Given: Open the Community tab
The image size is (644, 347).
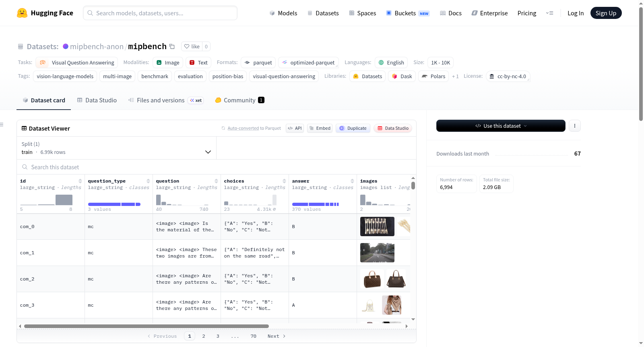Looking at the screenshot, I should 240,100.
